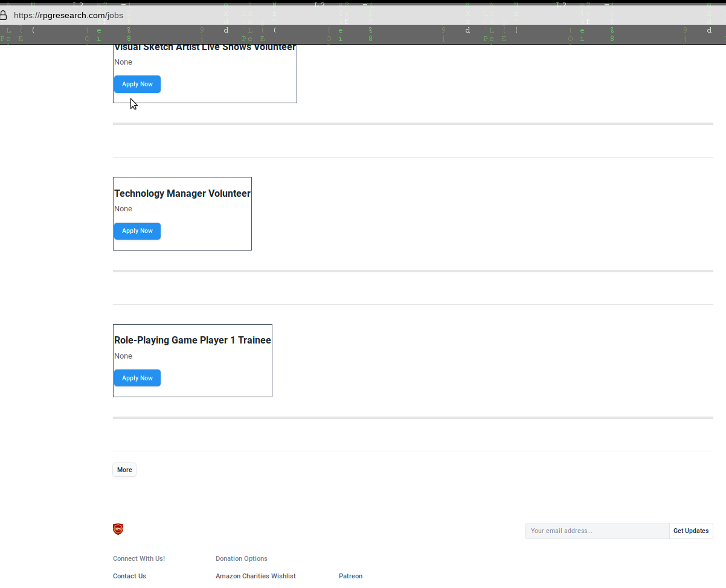The width and height of the screenshot is (726, 588).
Task: Click the padlock icon in the address bar
Action: pos(3,15)
